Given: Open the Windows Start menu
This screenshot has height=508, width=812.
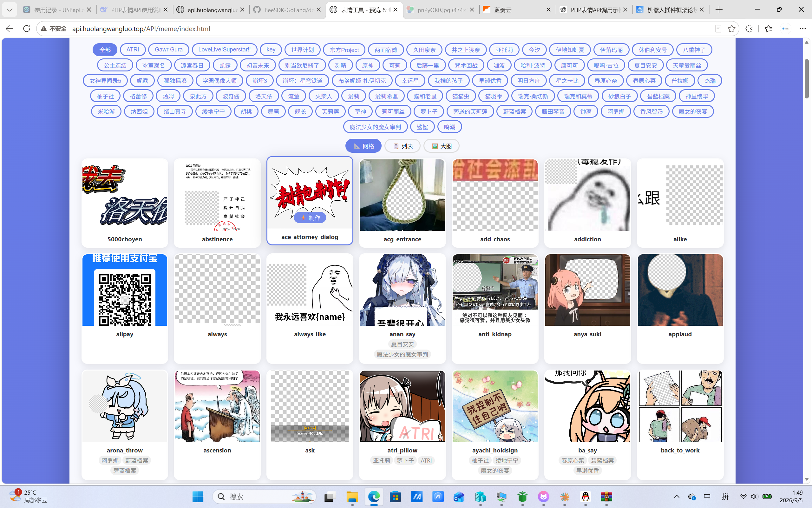Looking at the screenshot, I should pyautogui.click(x=198, y=497).
